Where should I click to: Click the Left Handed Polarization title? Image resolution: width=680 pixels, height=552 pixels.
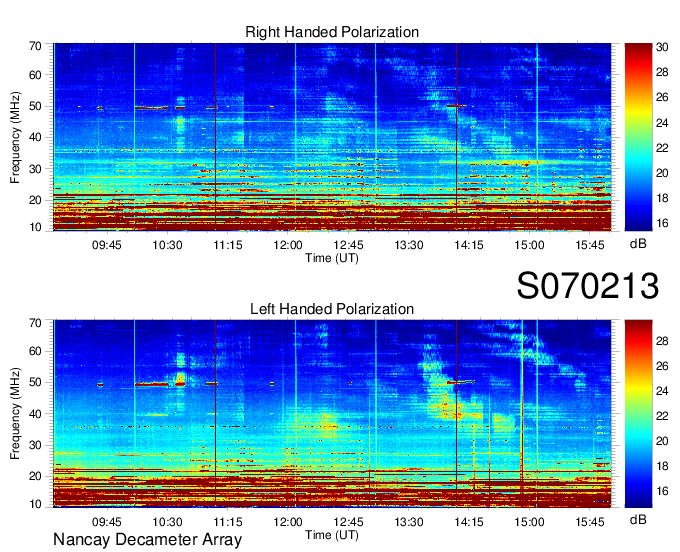pos(332,309)
